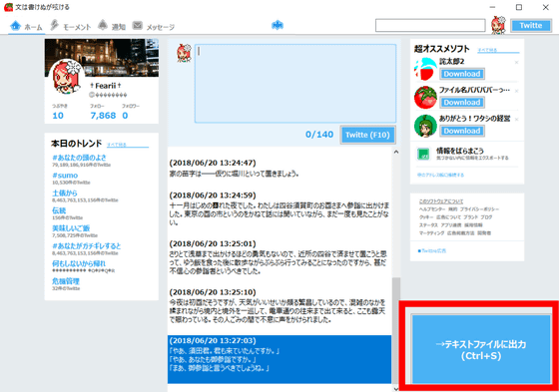Click the Fearii profile avatar

tap(66, 77)
